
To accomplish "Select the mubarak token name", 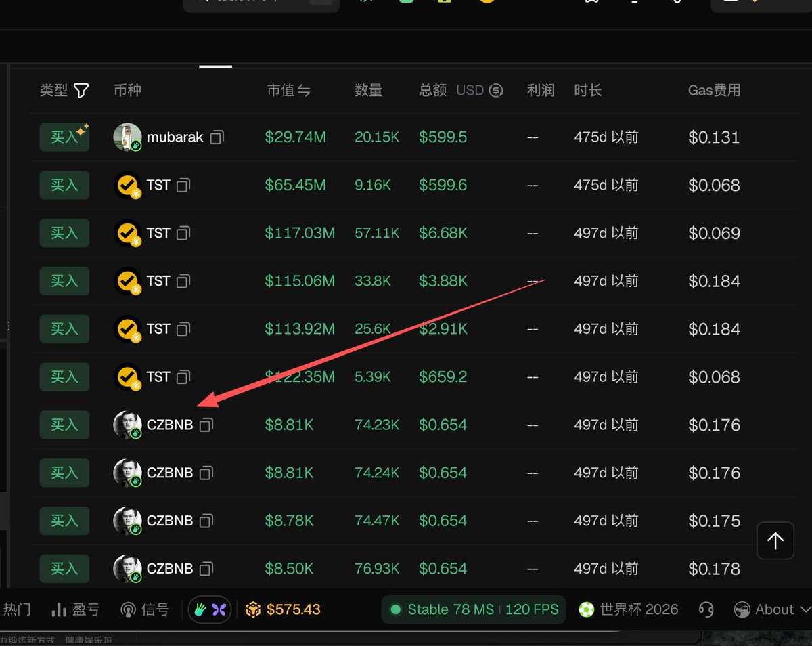I will point(175,137).
